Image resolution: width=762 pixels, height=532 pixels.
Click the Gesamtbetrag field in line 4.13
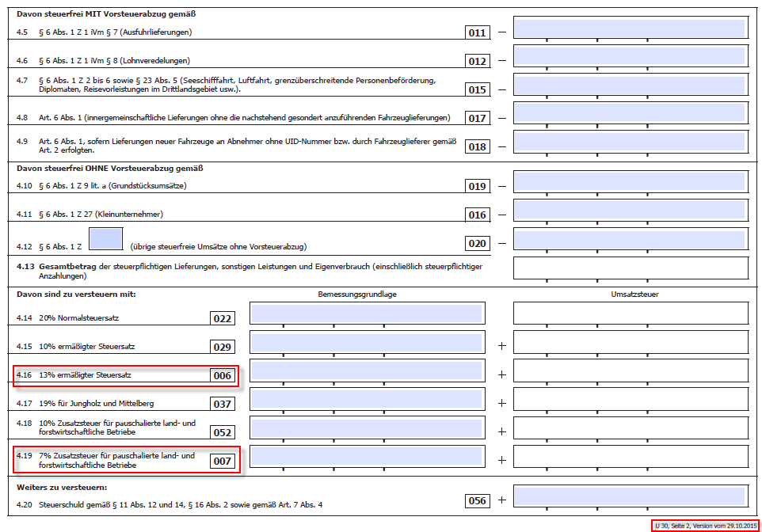click(x=631, y=268)
